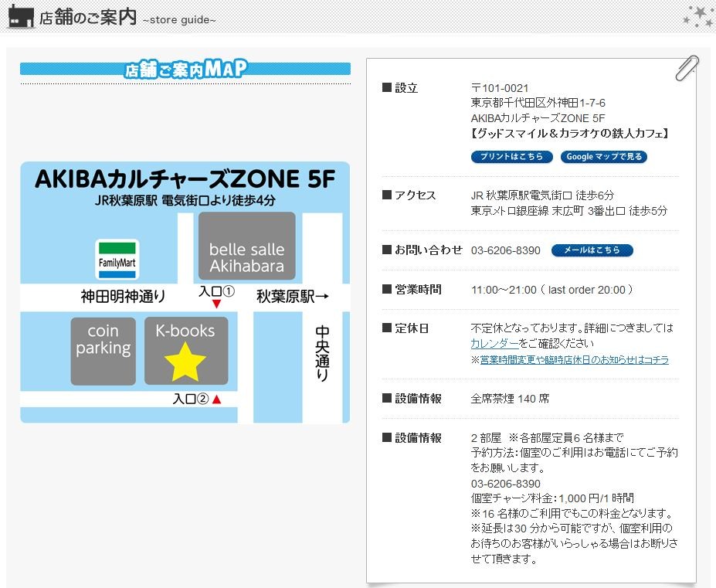The width and height of the screenshot is (716, 588).
Task: Click the 店舗のご案内 page heading
Action: (x=88, y=17)
